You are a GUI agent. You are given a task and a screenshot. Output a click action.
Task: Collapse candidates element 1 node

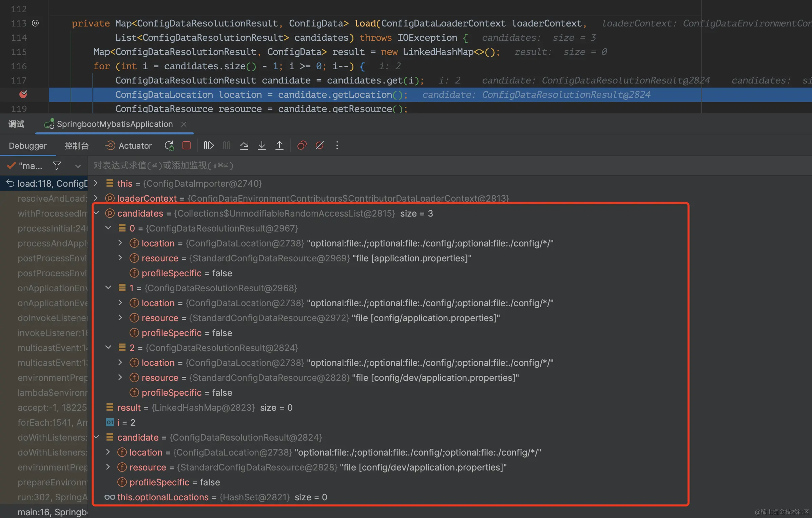tap(108, 288)
